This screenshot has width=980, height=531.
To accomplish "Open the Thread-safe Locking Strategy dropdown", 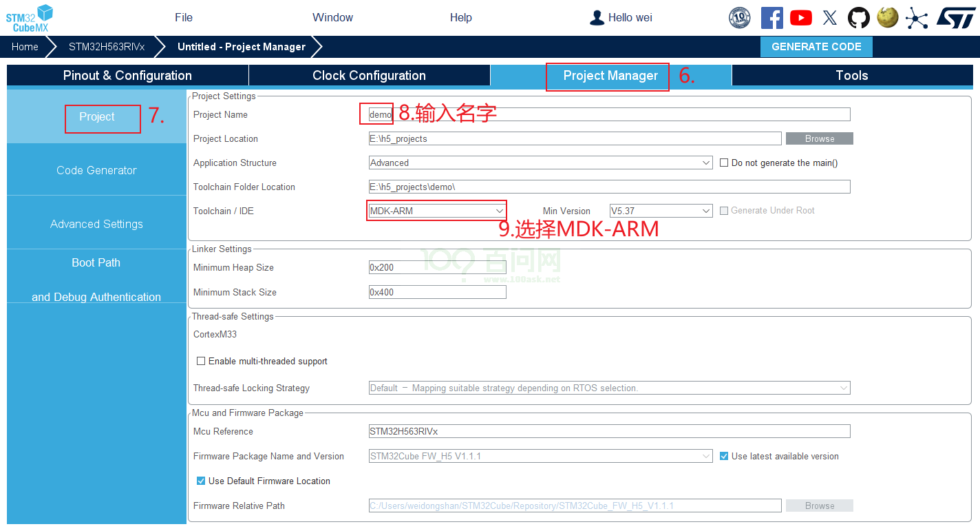I will point(610,388).
